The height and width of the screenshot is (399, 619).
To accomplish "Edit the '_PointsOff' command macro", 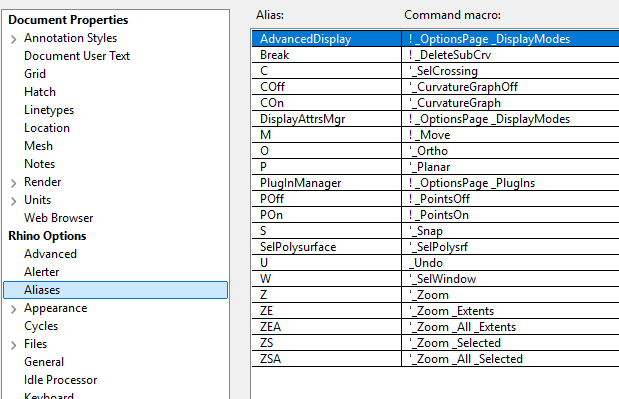I will click(x=510, y=199).
